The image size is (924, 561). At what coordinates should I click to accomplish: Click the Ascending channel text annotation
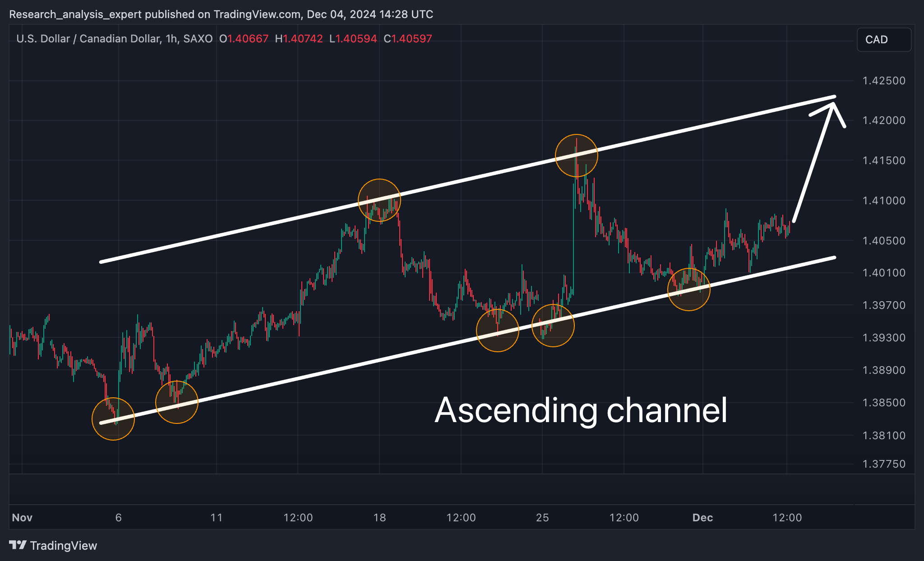581,411
